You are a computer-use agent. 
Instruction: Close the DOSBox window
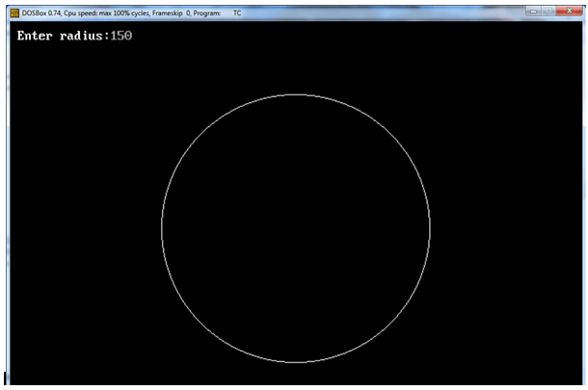569,12
